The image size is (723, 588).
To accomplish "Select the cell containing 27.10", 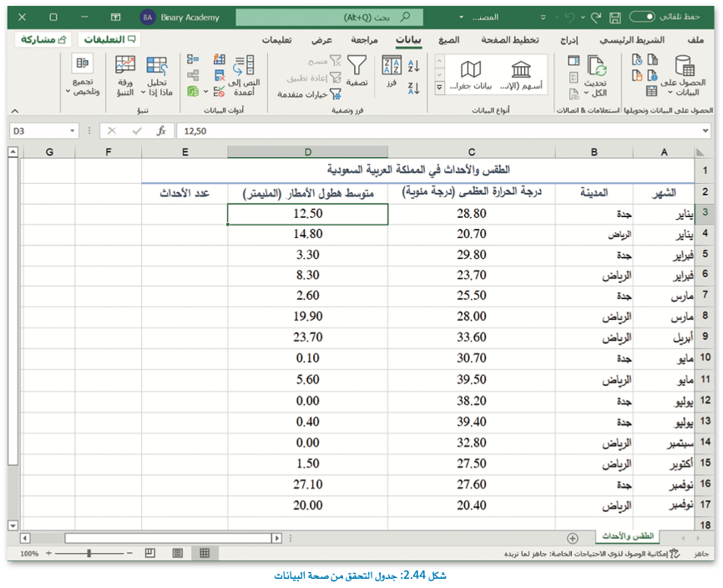I will tap(307, 484).
